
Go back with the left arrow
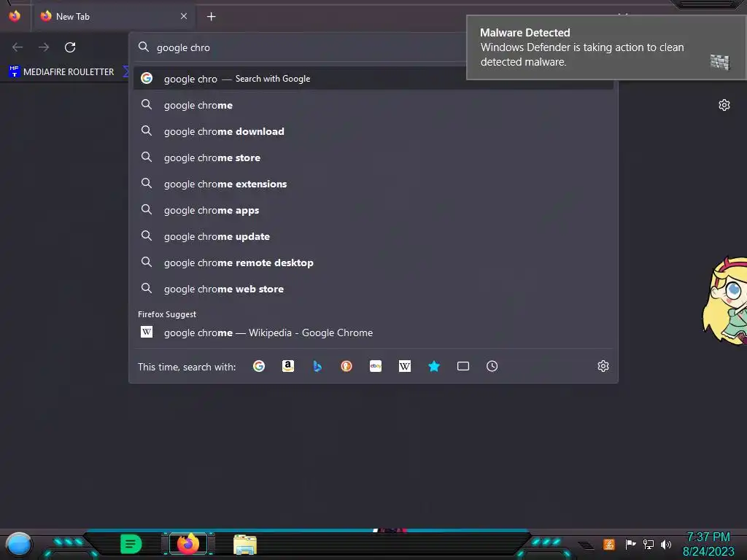[x=18, y=47]
